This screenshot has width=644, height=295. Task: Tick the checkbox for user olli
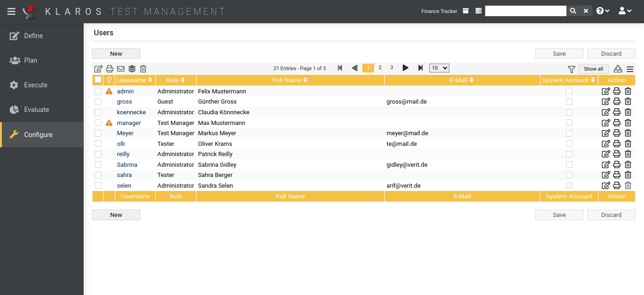click(x=98, y=144)
